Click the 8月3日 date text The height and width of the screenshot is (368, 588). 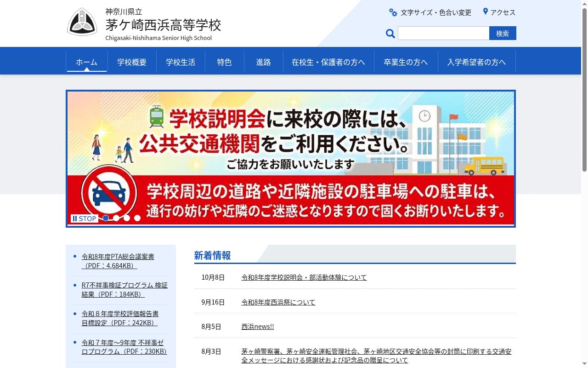pyautogui.click(x=211, y=351)
